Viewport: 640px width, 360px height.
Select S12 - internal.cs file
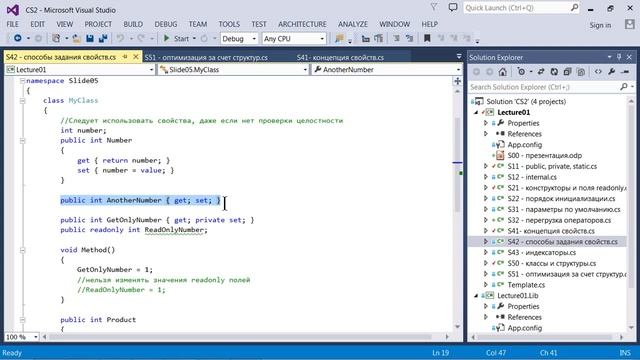[532, 177]
